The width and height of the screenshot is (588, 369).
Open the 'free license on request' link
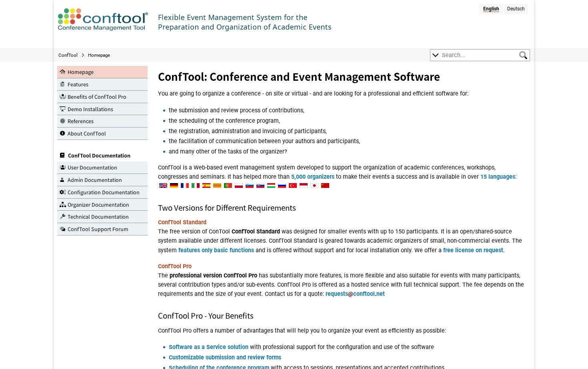point(473,250)
